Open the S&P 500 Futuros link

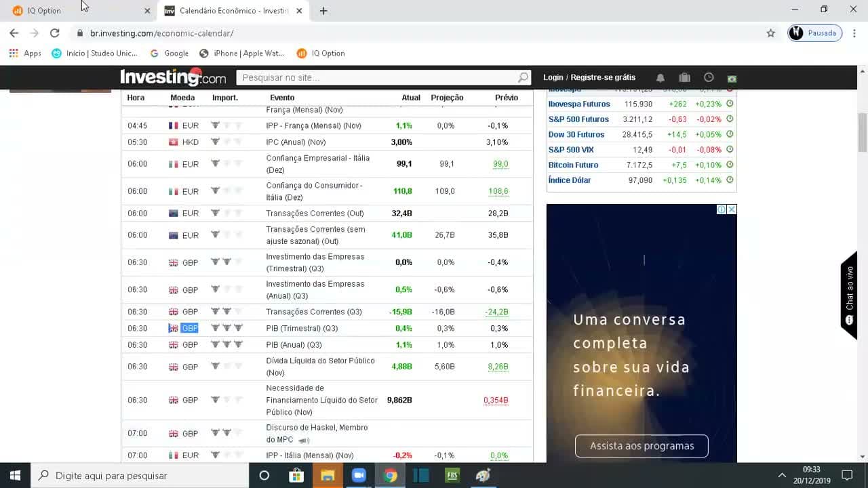click(578, 119)
